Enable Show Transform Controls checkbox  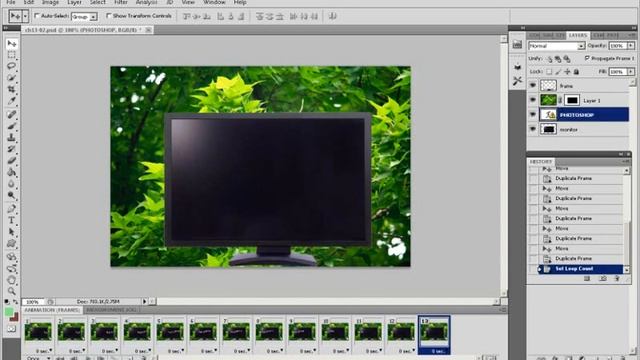[x=109, y=16]
